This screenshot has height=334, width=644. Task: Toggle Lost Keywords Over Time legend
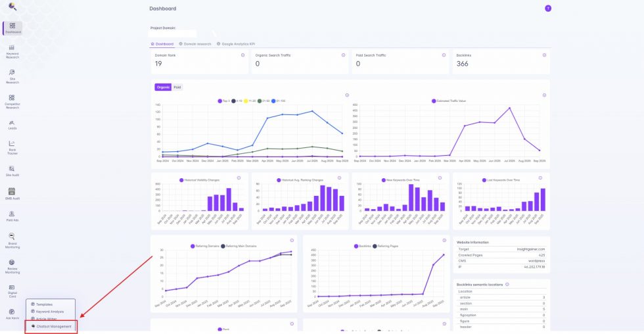tap(501, 180)
